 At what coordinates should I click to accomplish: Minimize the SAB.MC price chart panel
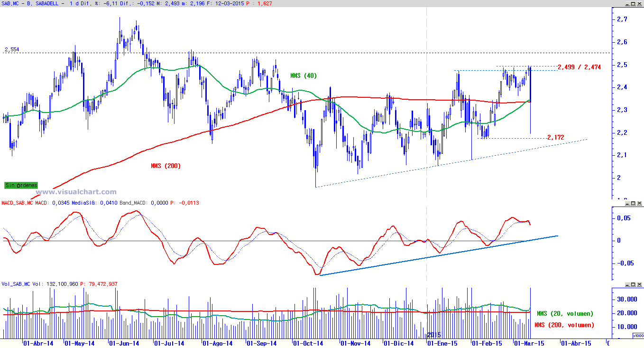(x=627, y=3)
